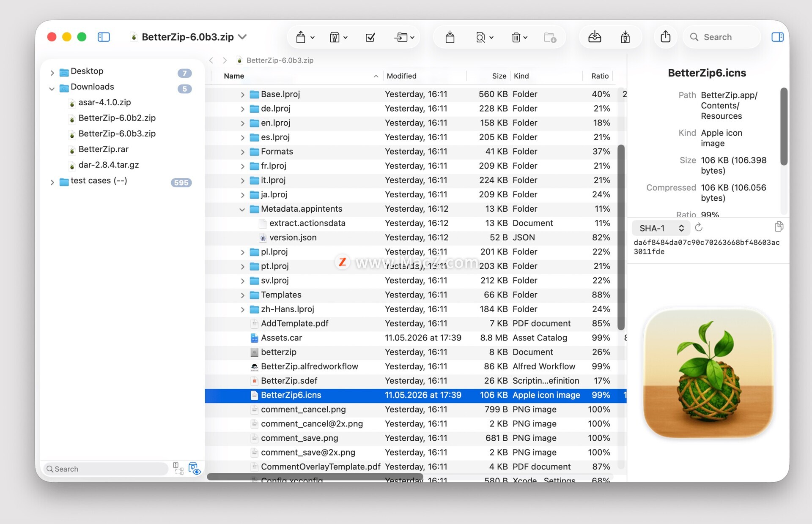Image resolution: width=812 pixels, height=524 pixels.
Task: Select the AddTemplate.pdf file icon
Action: (x=254, y=324)
